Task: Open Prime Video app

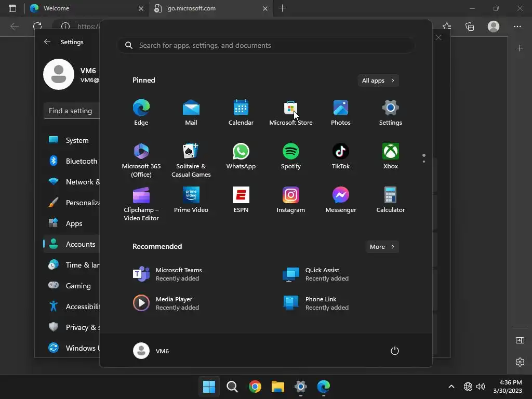Action: [191, 200]
